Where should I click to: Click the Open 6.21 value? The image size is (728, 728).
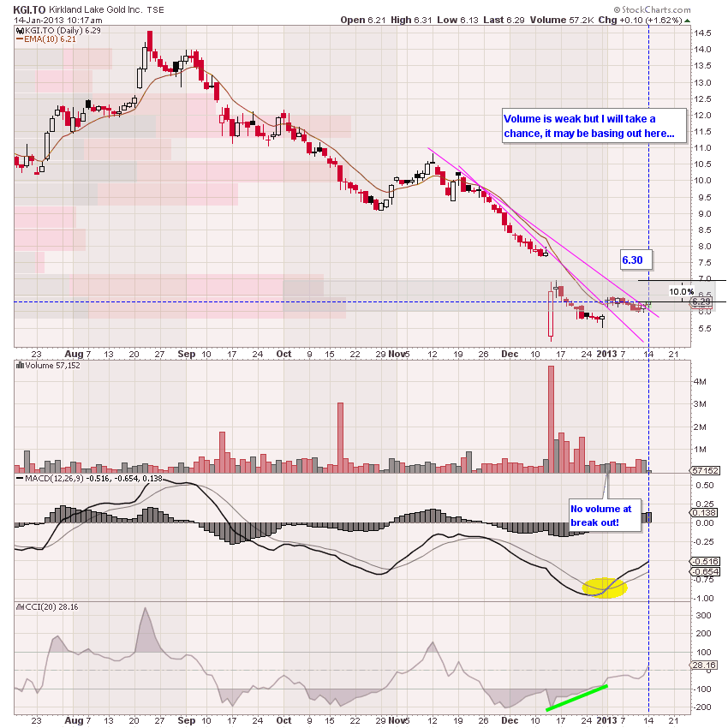pos(362,20)
